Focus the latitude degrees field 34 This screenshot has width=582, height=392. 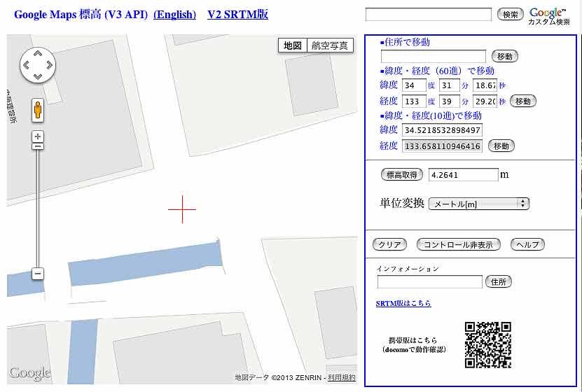[x=414, y=85]
